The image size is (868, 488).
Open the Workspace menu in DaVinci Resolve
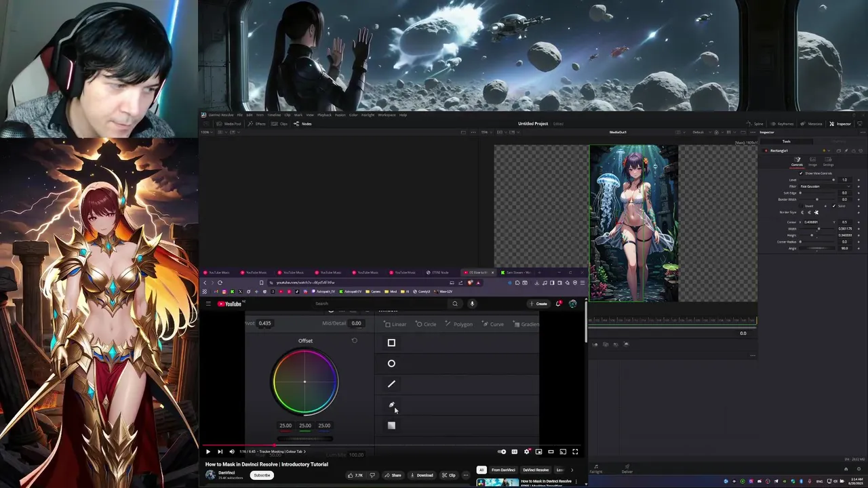[x=387, y=115]
